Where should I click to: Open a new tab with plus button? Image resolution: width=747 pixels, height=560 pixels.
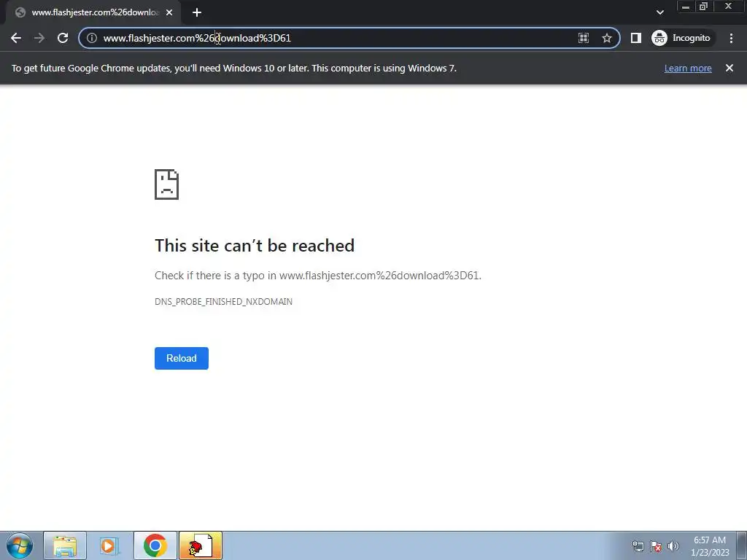click(x=197, y=12)
